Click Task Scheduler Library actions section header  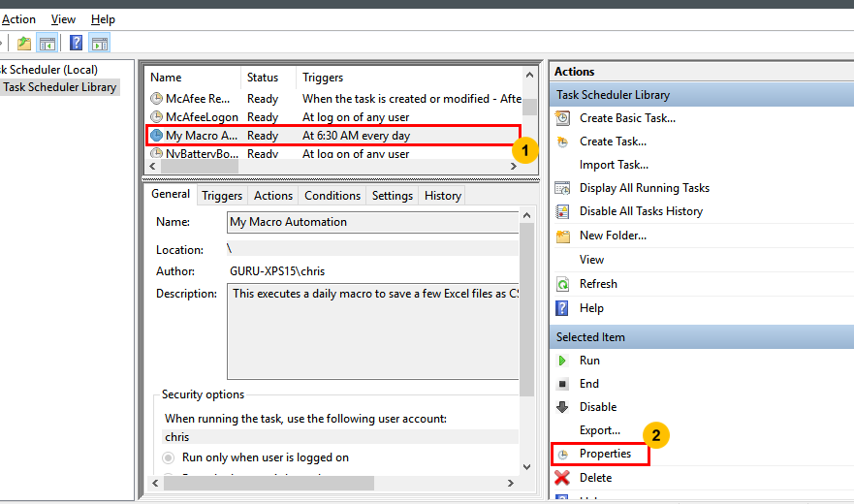coord(702,95)
